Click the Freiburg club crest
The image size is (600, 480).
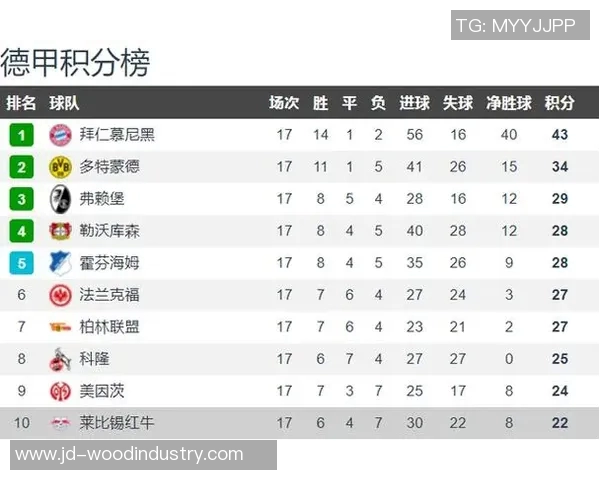click(x=60, y=199)
